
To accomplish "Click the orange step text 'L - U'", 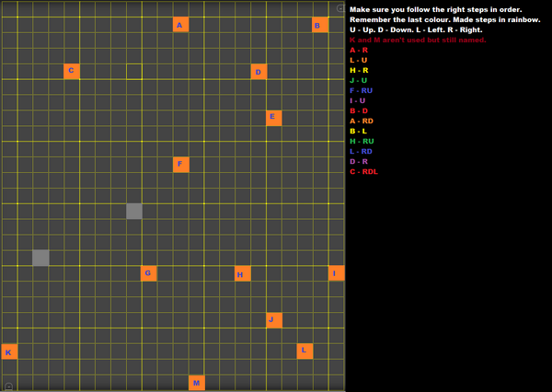I will click(359, 60).
